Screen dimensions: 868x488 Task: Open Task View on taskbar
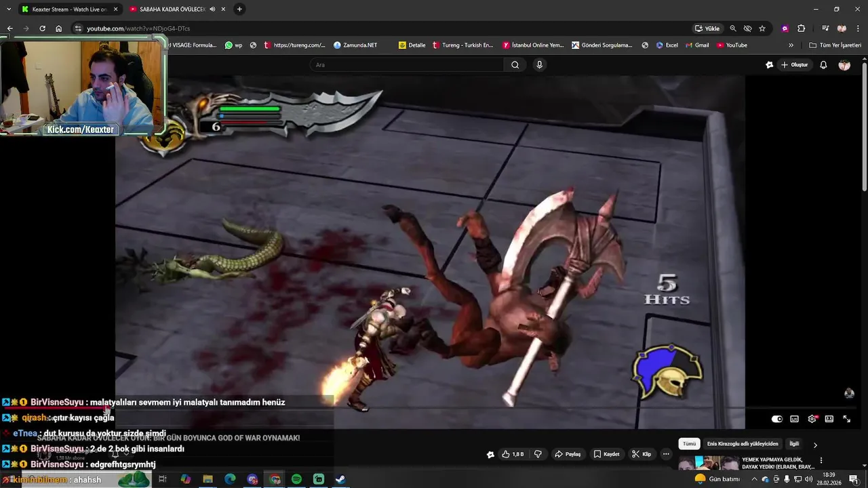click(163, 479)
